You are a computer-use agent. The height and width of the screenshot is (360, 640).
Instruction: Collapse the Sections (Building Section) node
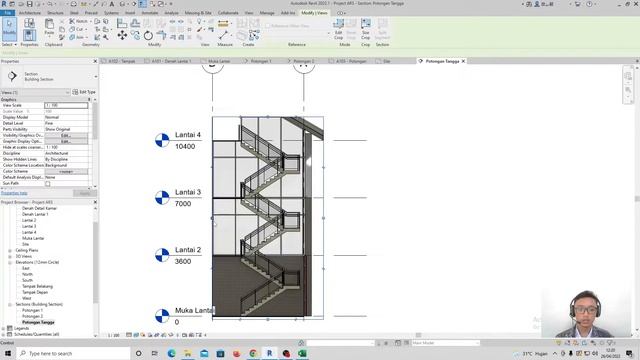10,304
